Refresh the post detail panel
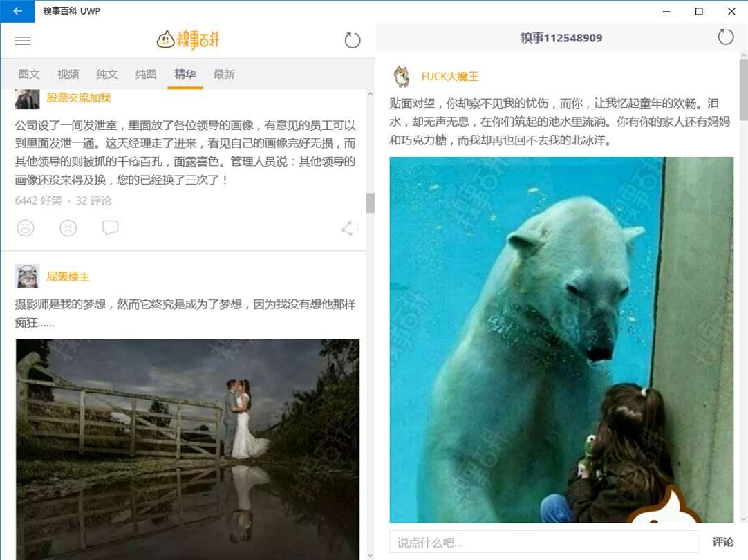The width and height of the screenshot is (748, 560). [726, 37]
